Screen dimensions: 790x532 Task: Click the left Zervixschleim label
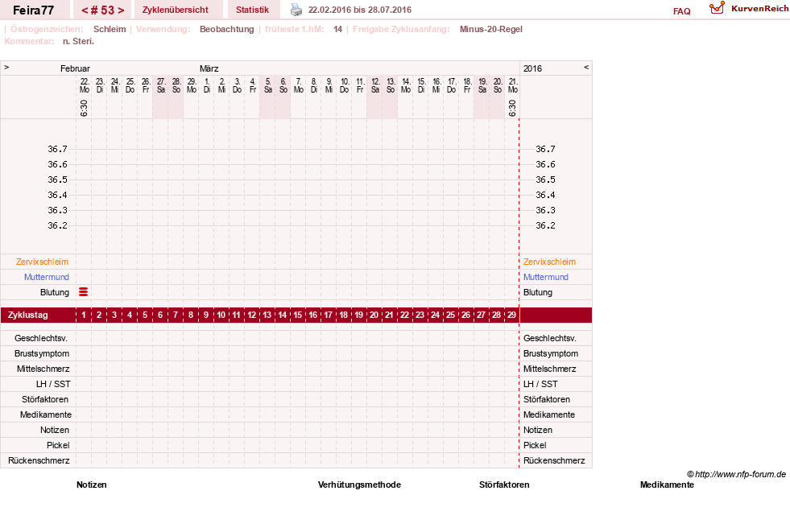pyautogui.click(x=43, y=262)
